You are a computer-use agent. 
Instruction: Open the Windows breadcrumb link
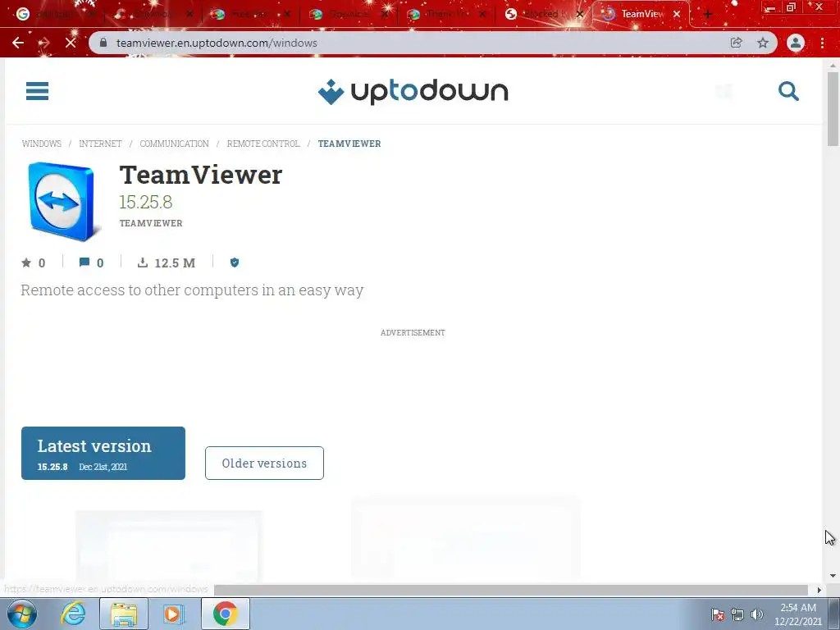pos(41,144)
